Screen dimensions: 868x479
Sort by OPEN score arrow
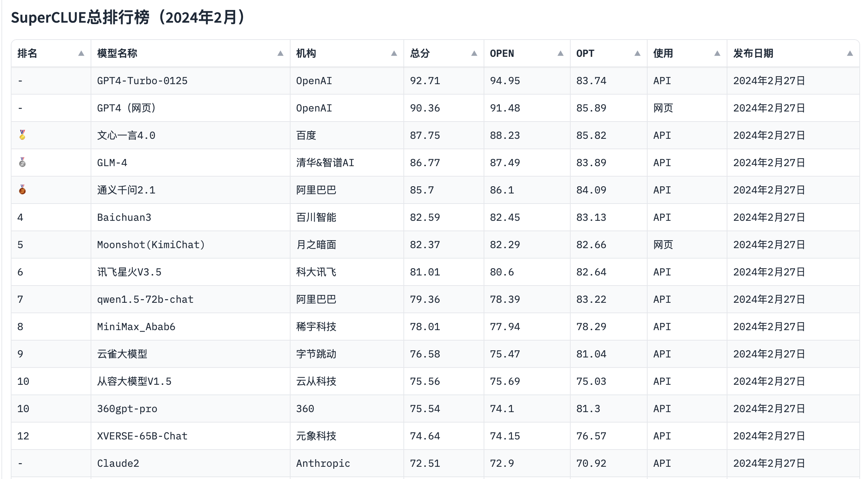[x=561, y=54]
